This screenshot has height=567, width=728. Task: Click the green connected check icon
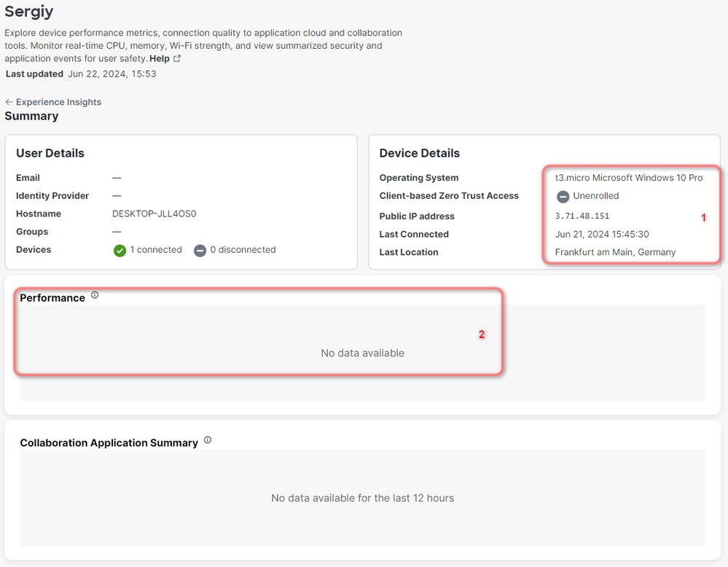(x=120, y=251)
